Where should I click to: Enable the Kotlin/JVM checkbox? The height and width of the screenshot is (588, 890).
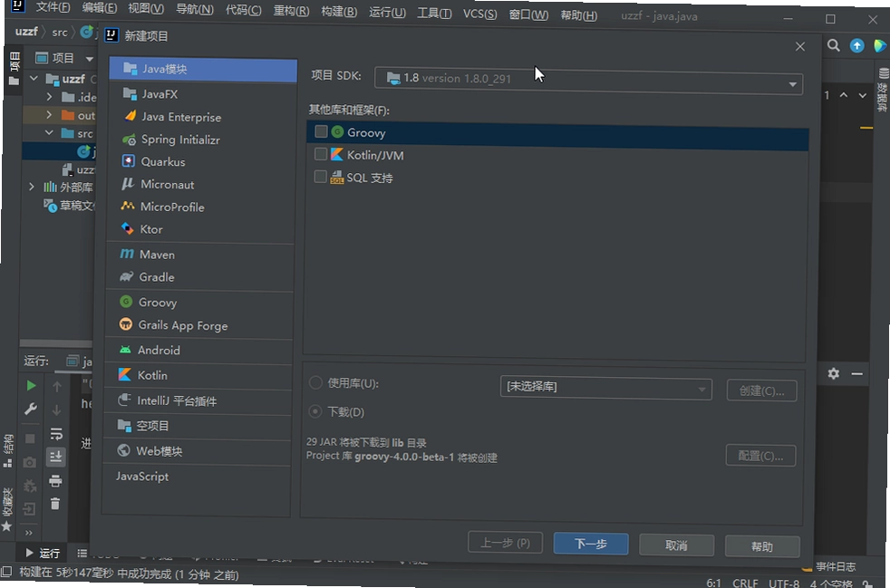[x=321, y=154]
